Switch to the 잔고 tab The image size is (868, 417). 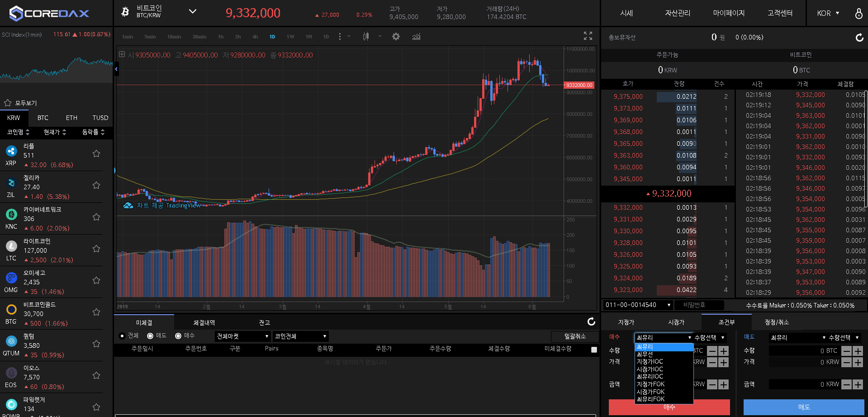265,322
